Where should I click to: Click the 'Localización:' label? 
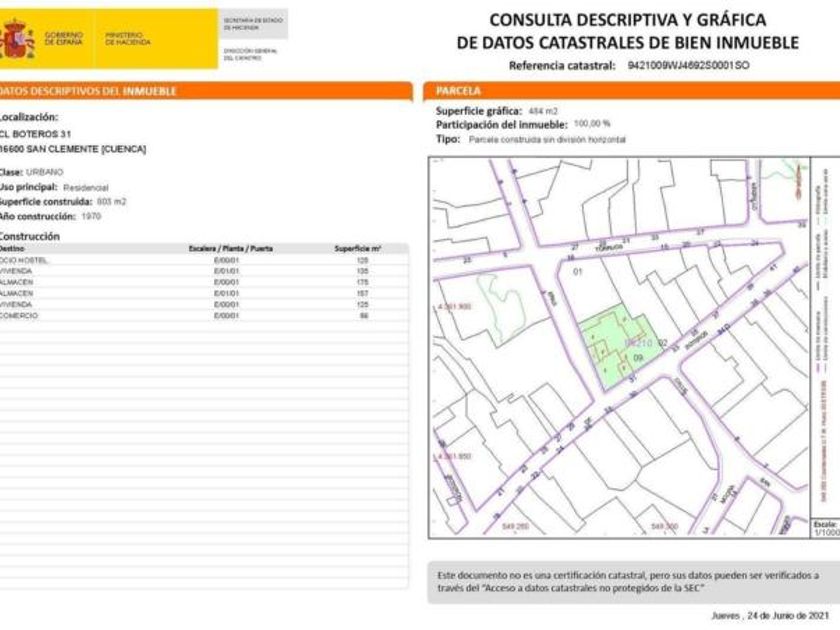click(29, 117)
